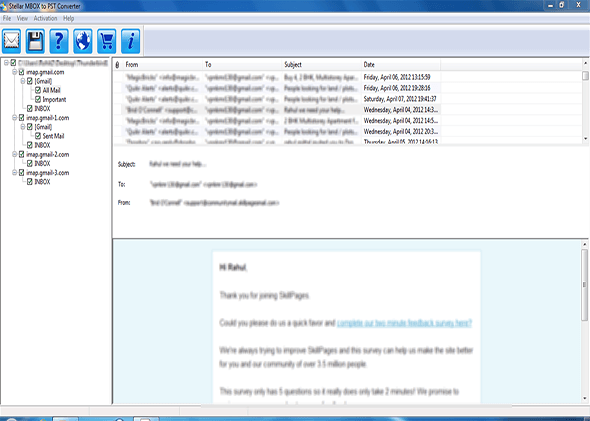Open the View menu

pyautogui.click(x=22, y=18)
